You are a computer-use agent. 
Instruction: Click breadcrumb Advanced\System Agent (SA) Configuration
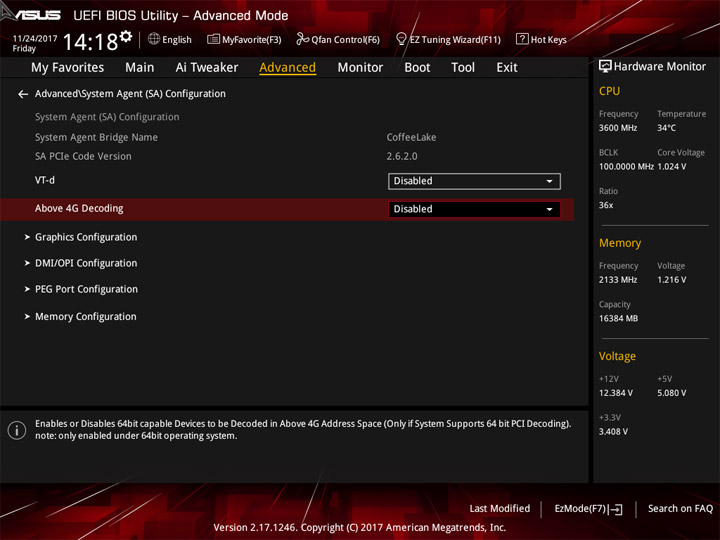(130, 94)
